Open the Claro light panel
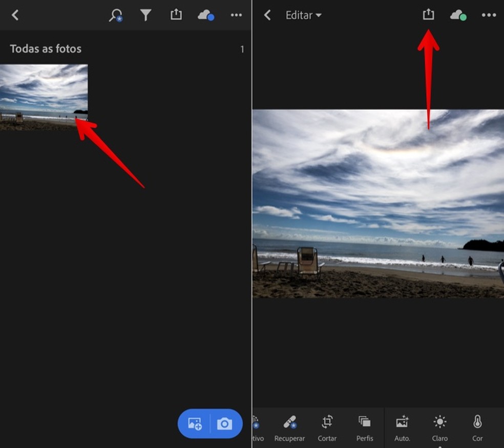Image resolution: width=504 pixels, height=448 pixels. (439, 427)
